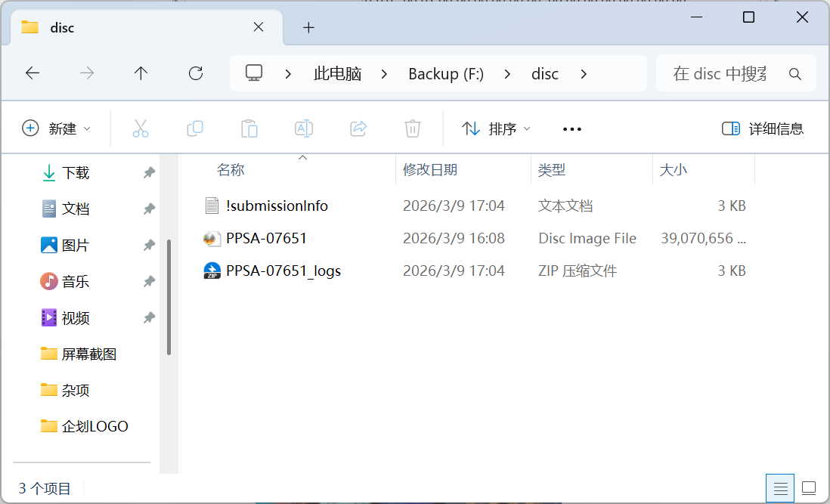Image resolution: width=830 pixels, height=504 pixels.
Task: Open 文档 in the sidebar
Action: click(76, 209)
